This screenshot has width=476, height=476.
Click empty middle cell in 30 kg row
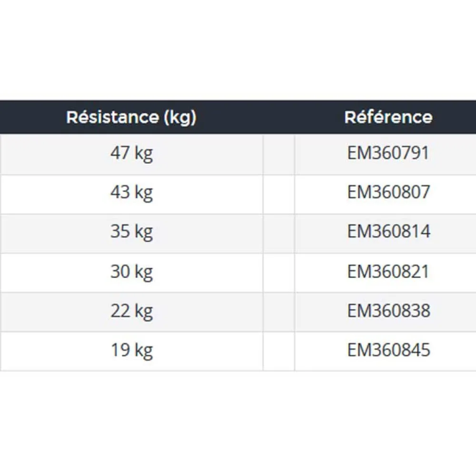click(278, 273)
